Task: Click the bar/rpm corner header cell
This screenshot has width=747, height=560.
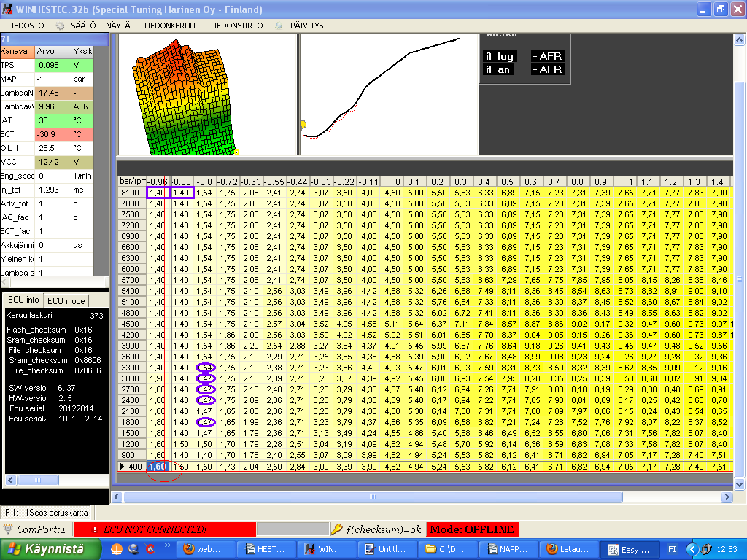Action: pos(132,182)
